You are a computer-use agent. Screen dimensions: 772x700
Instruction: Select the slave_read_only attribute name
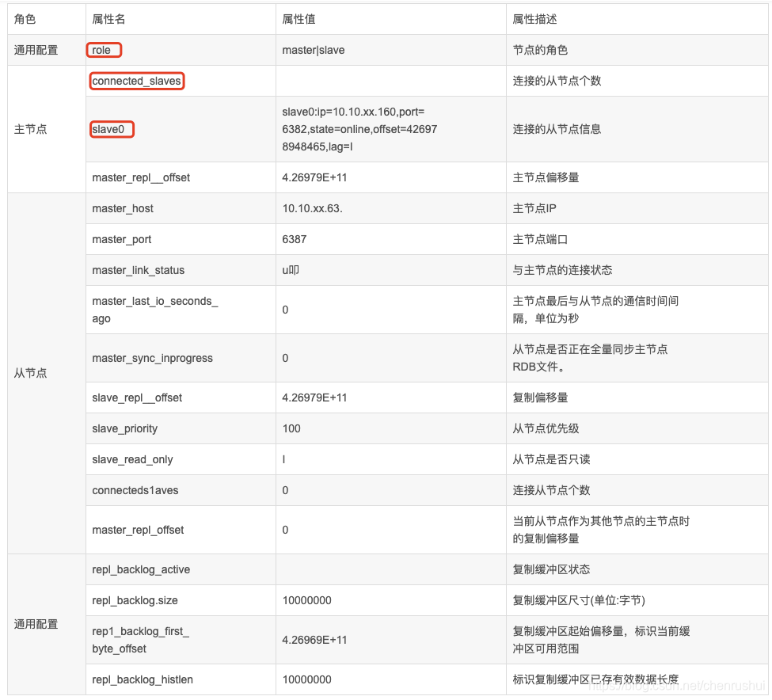(132, 460)
